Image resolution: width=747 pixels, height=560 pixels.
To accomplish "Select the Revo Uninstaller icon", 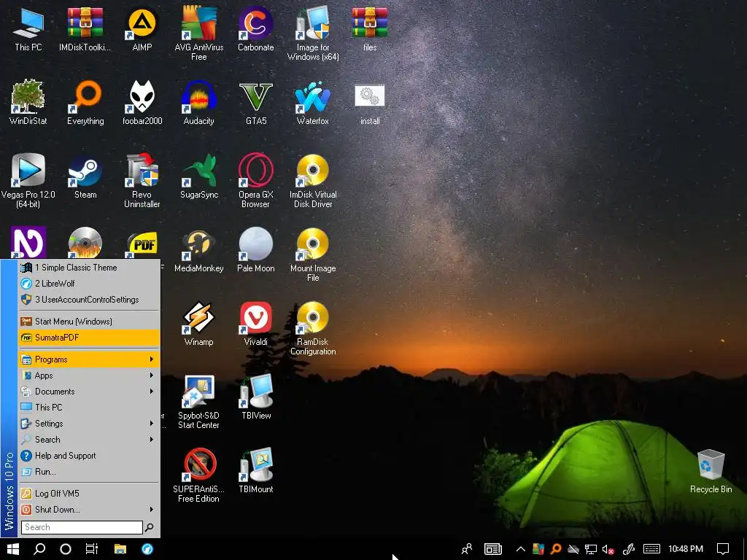I will click(142, 180).
